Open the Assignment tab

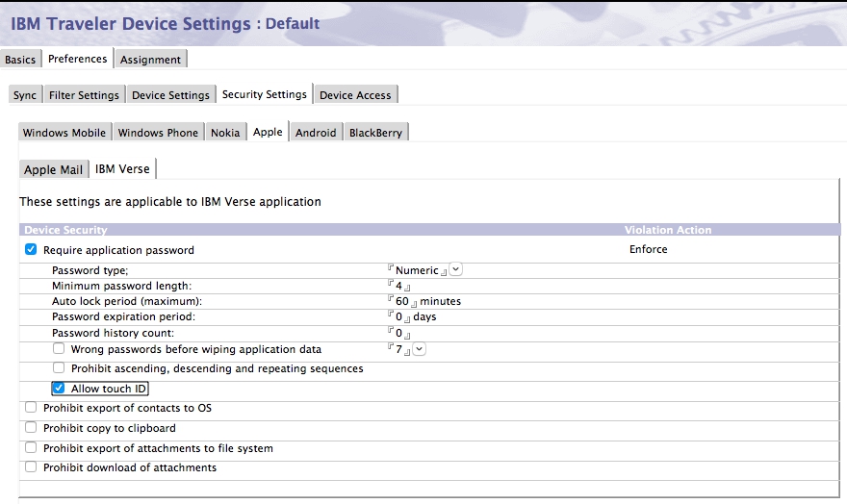tap(151, 60)
